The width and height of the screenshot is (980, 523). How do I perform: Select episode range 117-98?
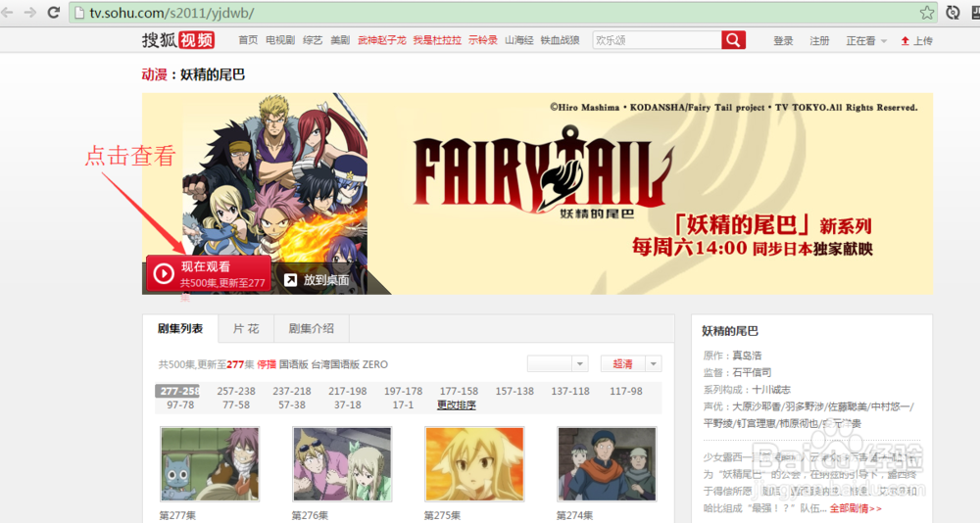[x=625, y=391]
